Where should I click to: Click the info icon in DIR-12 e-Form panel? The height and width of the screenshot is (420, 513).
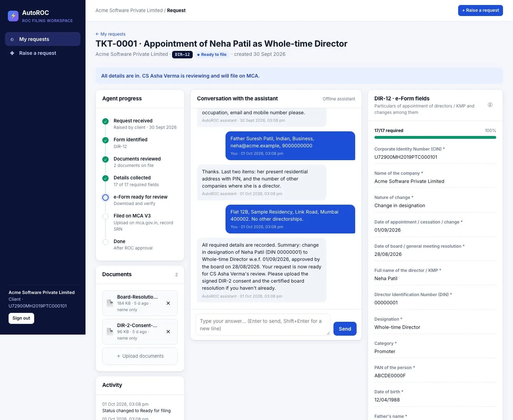pos(490,105)
